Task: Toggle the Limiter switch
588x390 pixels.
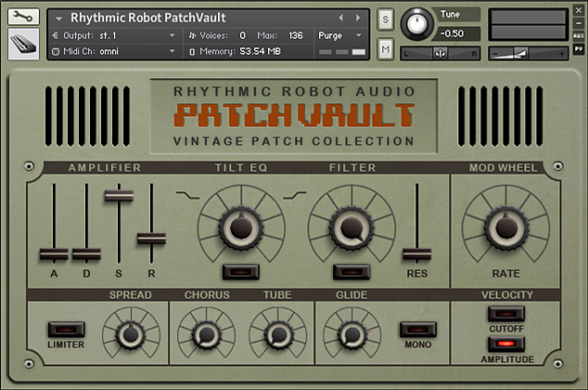Action: [x=67, y=330]
